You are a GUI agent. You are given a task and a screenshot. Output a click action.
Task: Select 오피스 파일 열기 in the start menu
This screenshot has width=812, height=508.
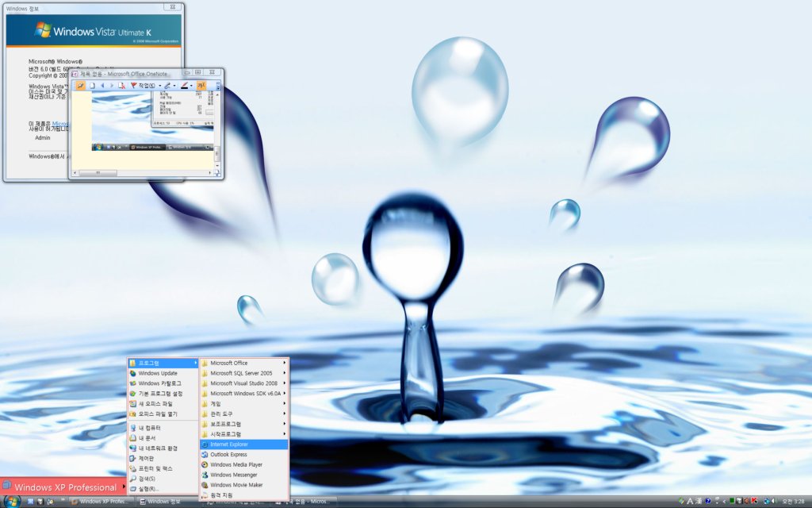[x=163, y=414]
